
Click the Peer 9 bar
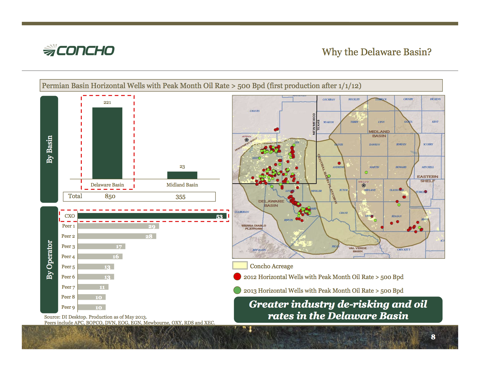tap(92, 307)
